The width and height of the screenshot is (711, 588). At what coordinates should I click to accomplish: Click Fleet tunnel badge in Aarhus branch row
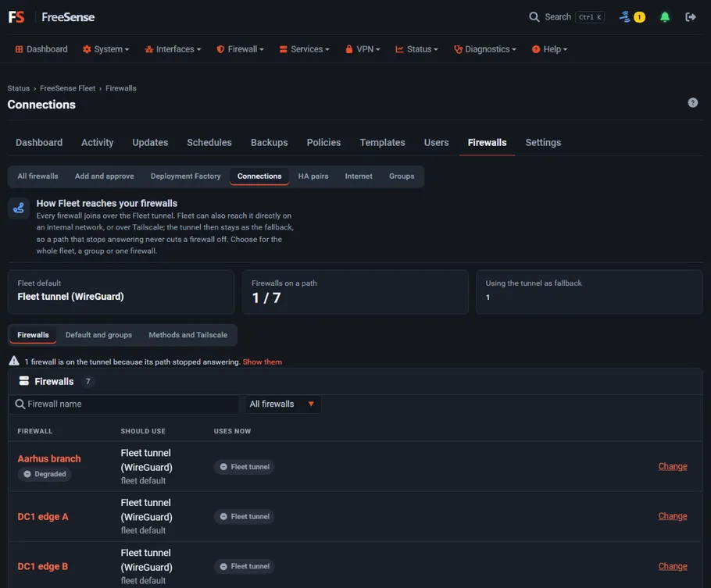(x=244, y=466)
